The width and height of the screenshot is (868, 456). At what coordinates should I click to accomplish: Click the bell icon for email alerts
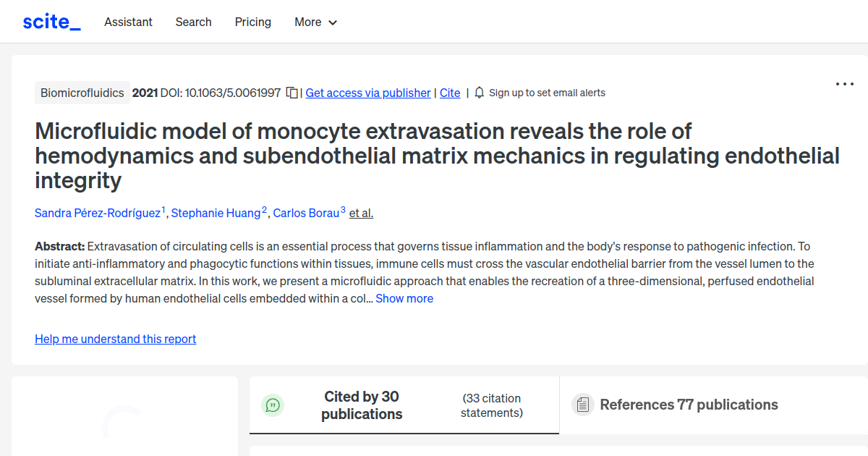pos(479,93)
